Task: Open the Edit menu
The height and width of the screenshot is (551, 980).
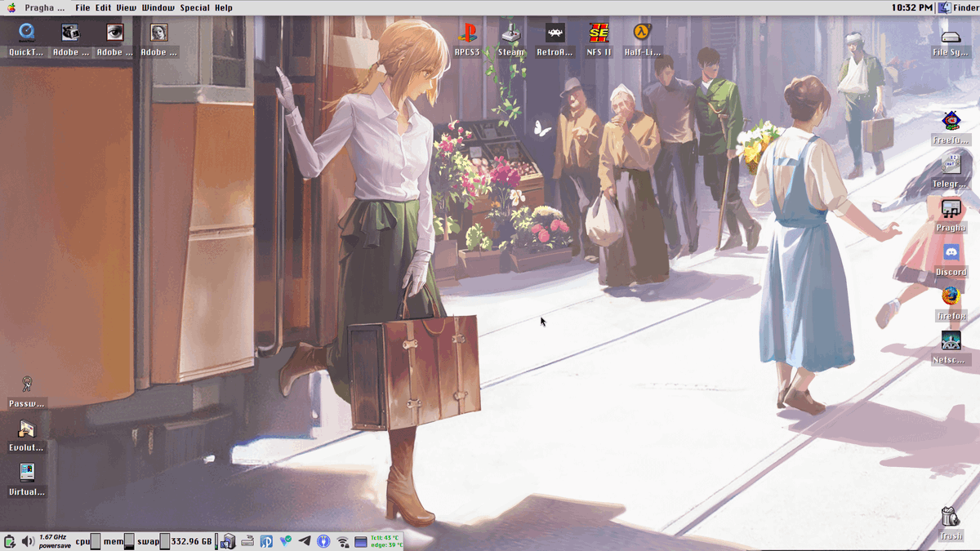Action: (x=103, y=7)
